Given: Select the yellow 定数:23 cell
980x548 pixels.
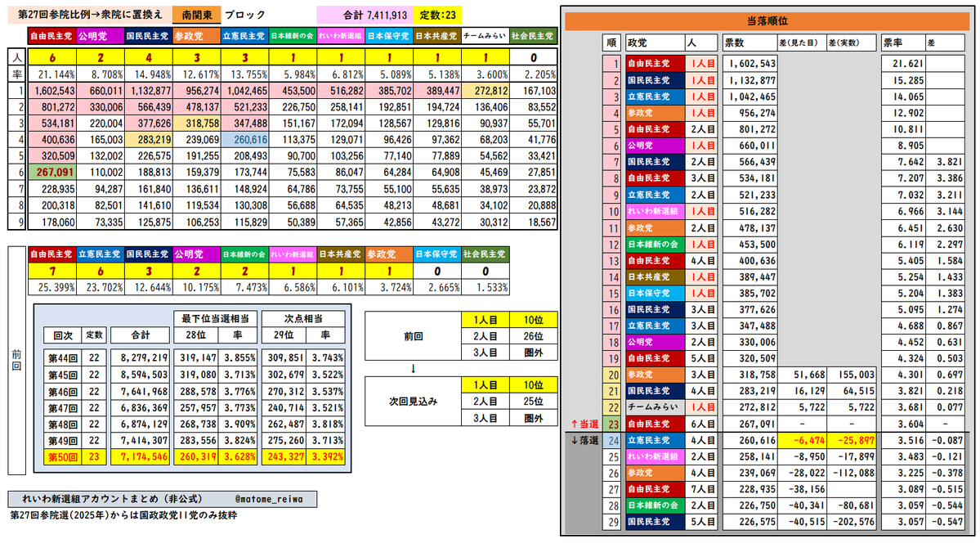Looking at the screenshot, I should pos(437,15).
